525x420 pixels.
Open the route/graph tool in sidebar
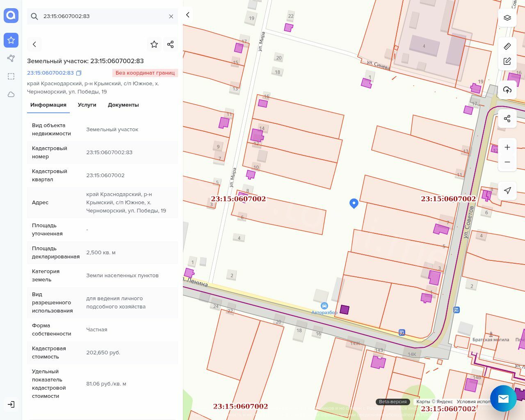click(11, 58)
